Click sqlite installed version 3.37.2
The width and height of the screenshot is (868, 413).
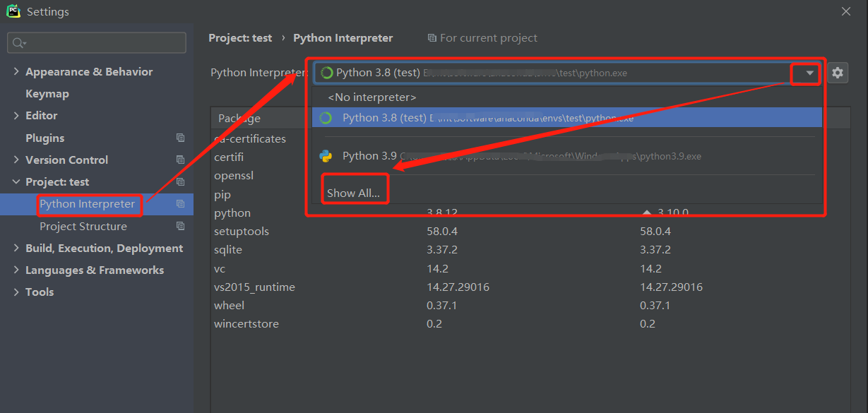[443, 249]
